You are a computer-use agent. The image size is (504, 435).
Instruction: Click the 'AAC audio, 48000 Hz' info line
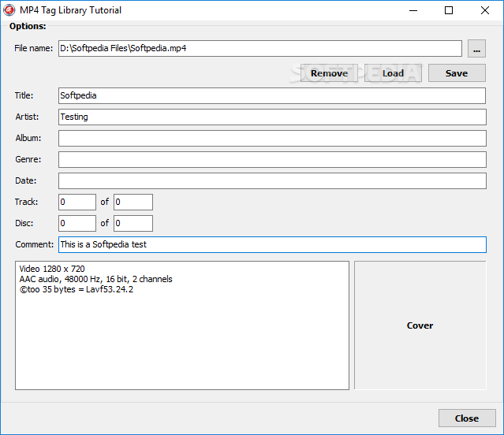pos(95,279)
